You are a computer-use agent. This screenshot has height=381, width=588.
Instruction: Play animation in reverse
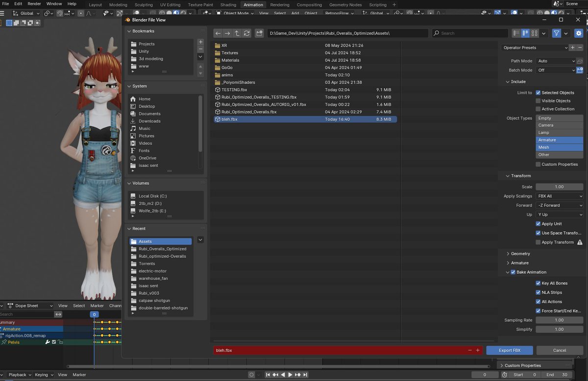(x=283, y=375)
